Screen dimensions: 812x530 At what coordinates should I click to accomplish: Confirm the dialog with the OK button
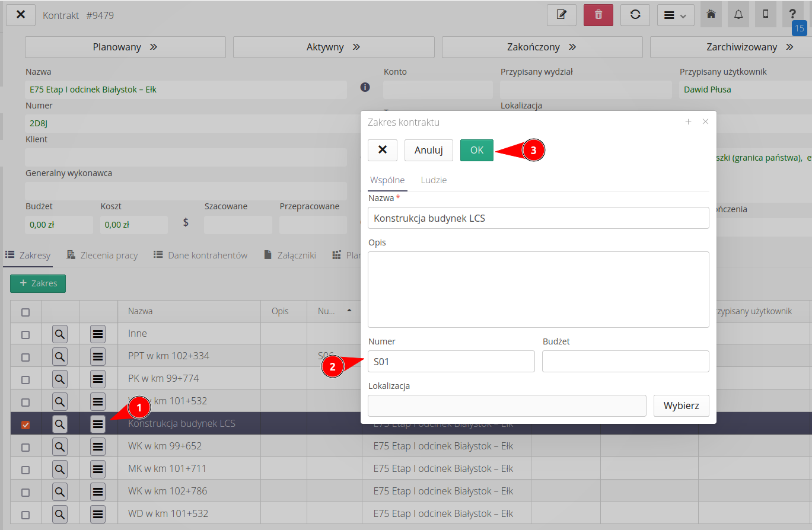(x=477, y=150)
